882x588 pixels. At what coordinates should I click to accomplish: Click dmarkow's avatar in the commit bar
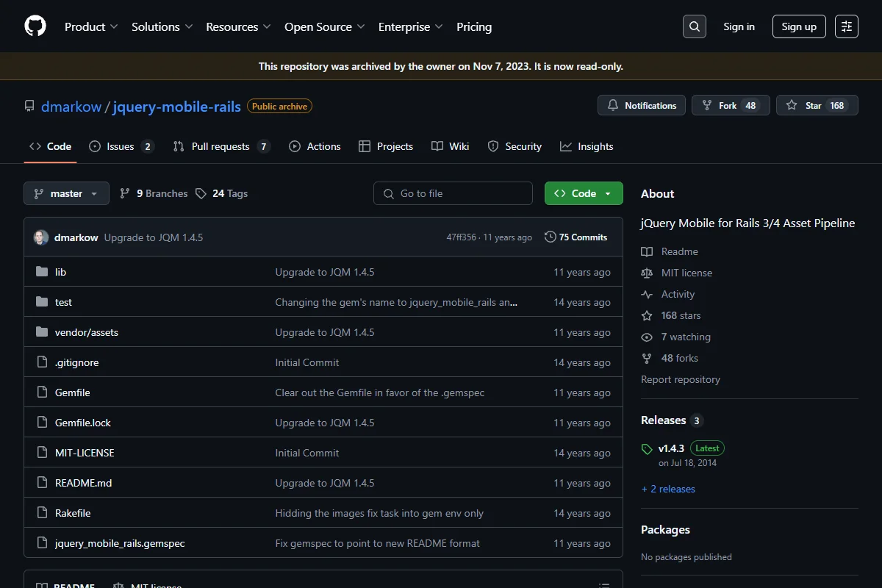(41, 237)
